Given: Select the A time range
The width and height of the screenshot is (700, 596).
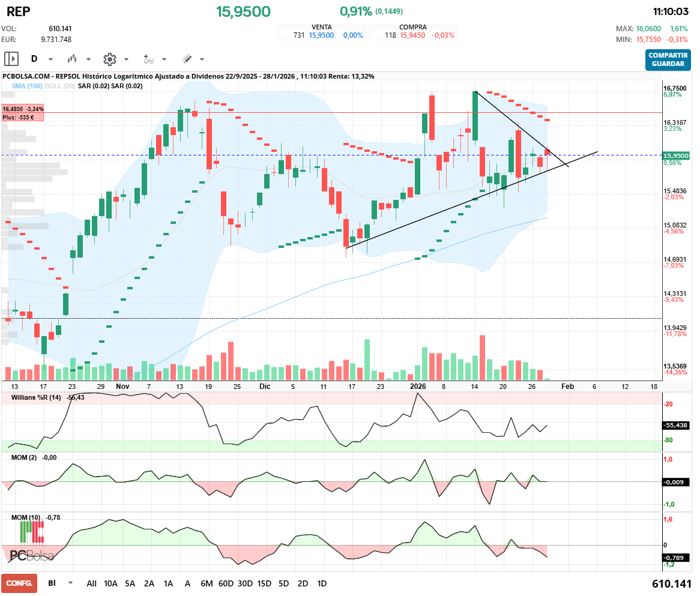Looking at the screenshot, I should [187, 583].
